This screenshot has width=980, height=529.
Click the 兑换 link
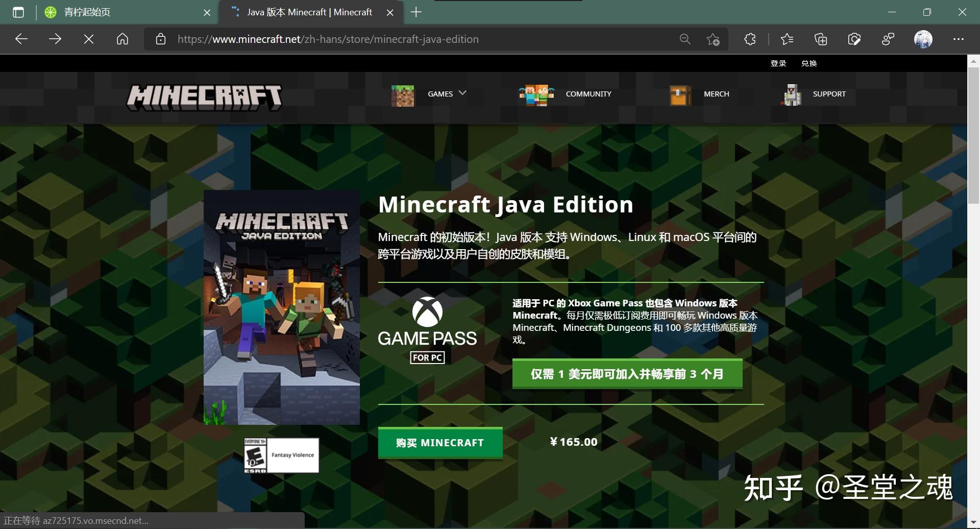tap(810, 63)
